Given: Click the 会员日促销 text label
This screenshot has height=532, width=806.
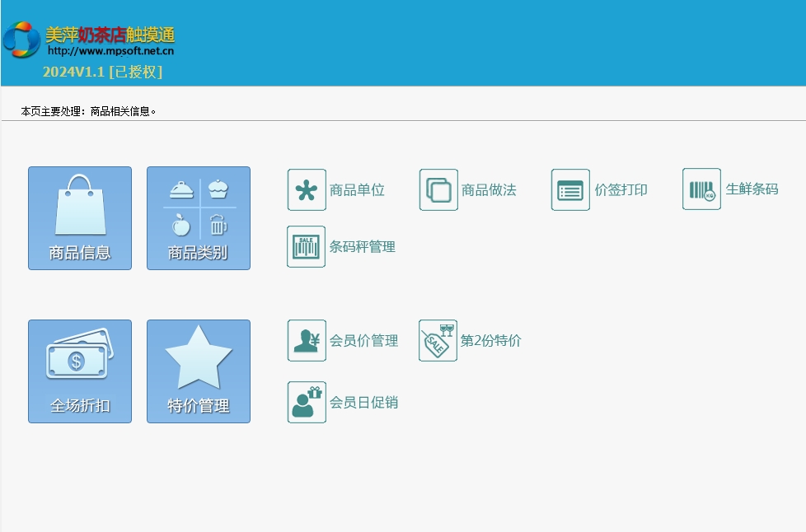Looking at the screenshot, I should click(x=363, y=403).
